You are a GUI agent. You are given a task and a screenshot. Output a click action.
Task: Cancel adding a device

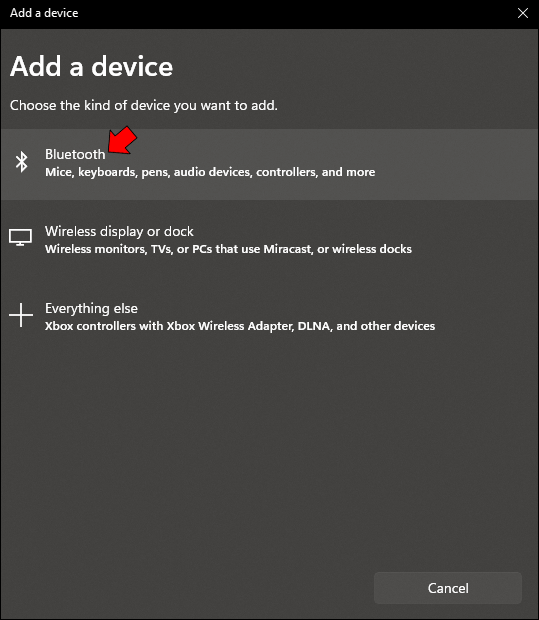(x=448, y=588)
